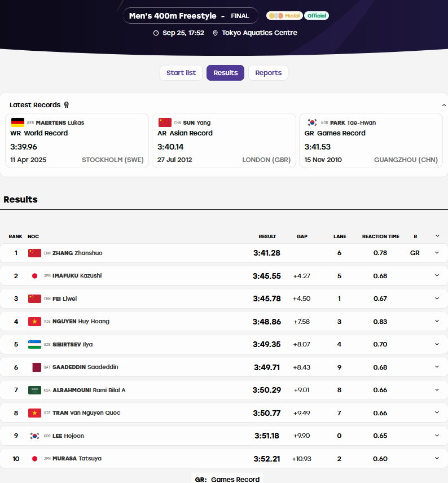Open the Asian Record card of SUN Yang

pyautogui.click(x=224, y=140)
